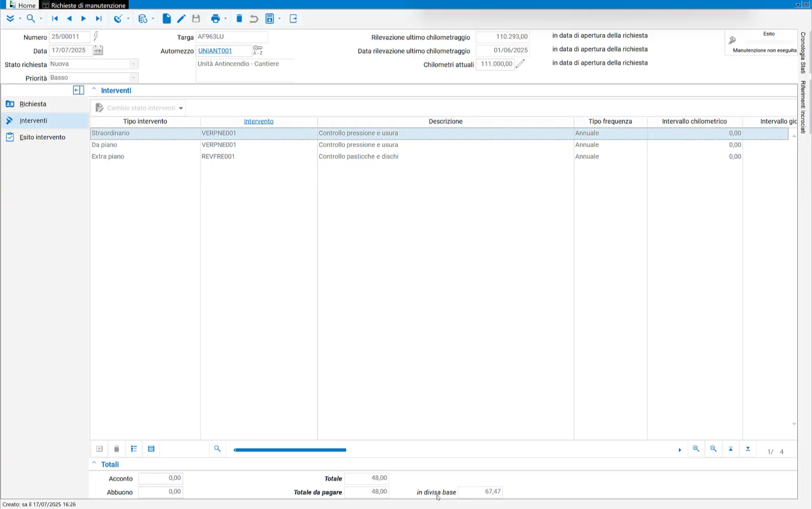Select the Da piano intervention row

point(439,145)
